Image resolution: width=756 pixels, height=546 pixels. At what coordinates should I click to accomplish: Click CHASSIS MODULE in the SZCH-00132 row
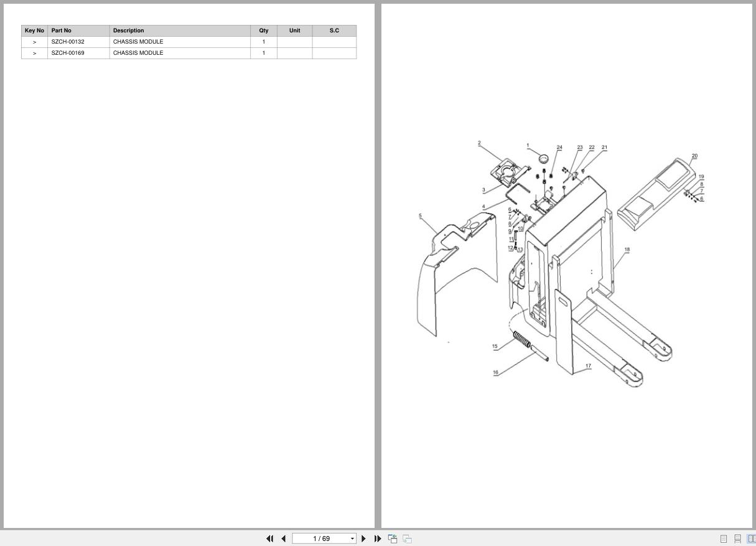pyautogui.click(x=138, y=42)
